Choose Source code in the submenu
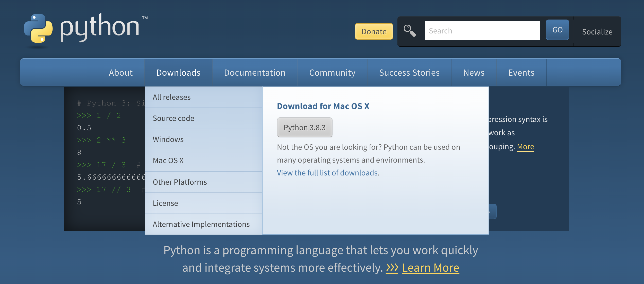The width and height of the screenshot is (644, 284). (173, 118)
